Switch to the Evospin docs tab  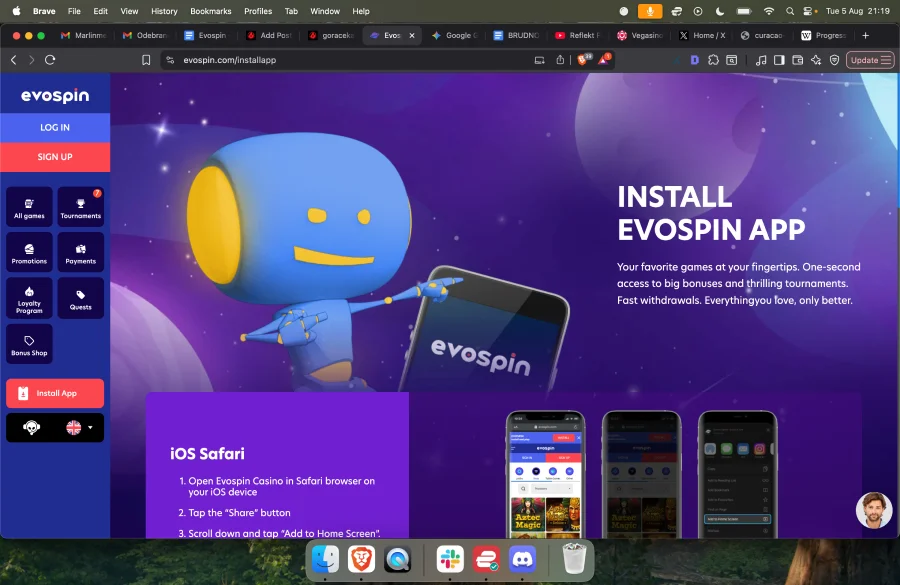point(206,36)
